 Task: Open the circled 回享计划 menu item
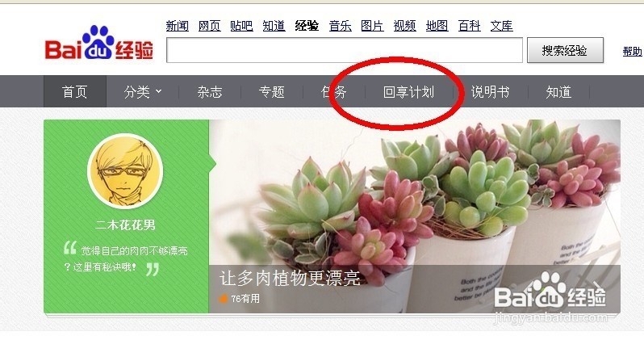tap(408, 92)
